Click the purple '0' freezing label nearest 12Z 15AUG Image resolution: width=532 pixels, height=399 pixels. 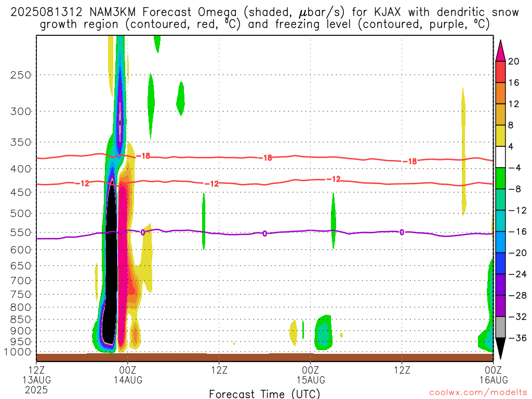pos(402,232)
